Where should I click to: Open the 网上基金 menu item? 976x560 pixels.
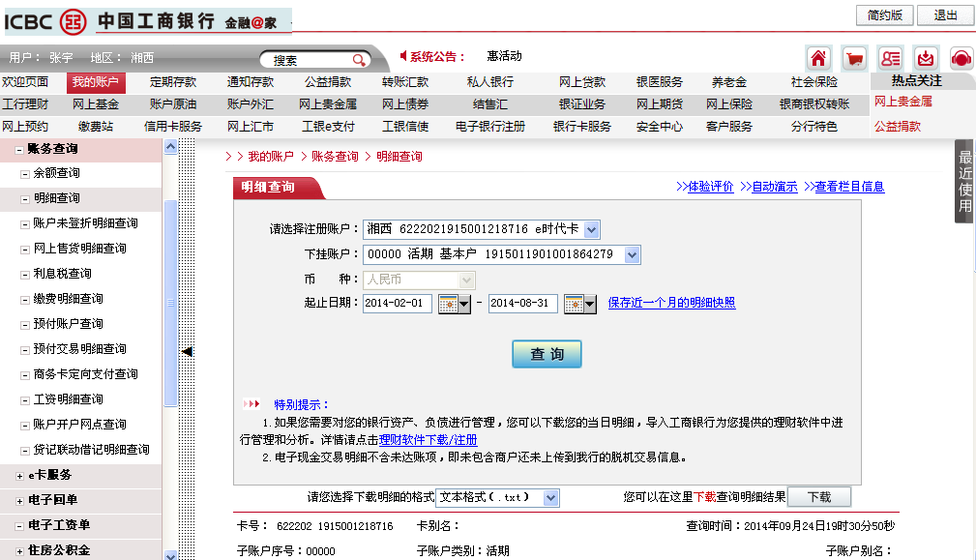click(95, 104)
